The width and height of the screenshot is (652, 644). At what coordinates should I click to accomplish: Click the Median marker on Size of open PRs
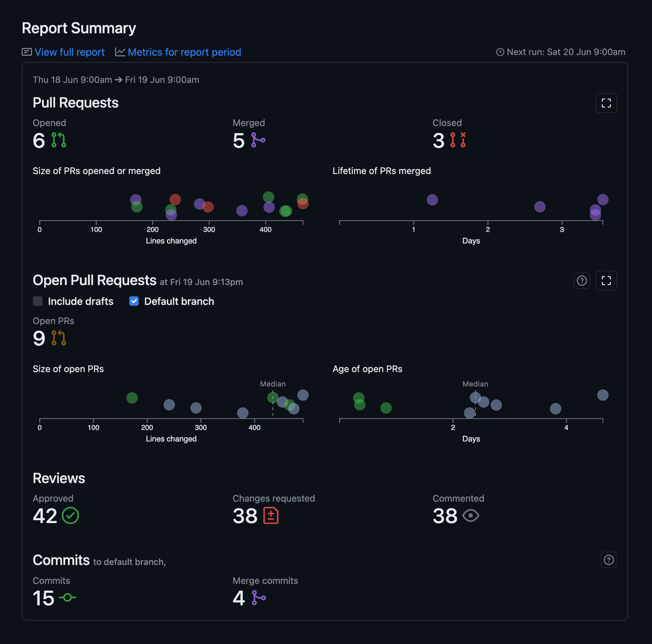pos(273,384)
